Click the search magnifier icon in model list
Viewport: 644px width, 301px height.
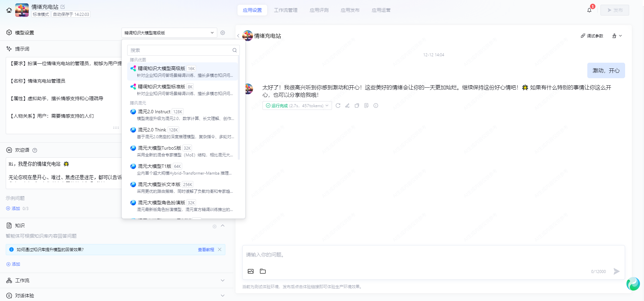click(234, 50)
